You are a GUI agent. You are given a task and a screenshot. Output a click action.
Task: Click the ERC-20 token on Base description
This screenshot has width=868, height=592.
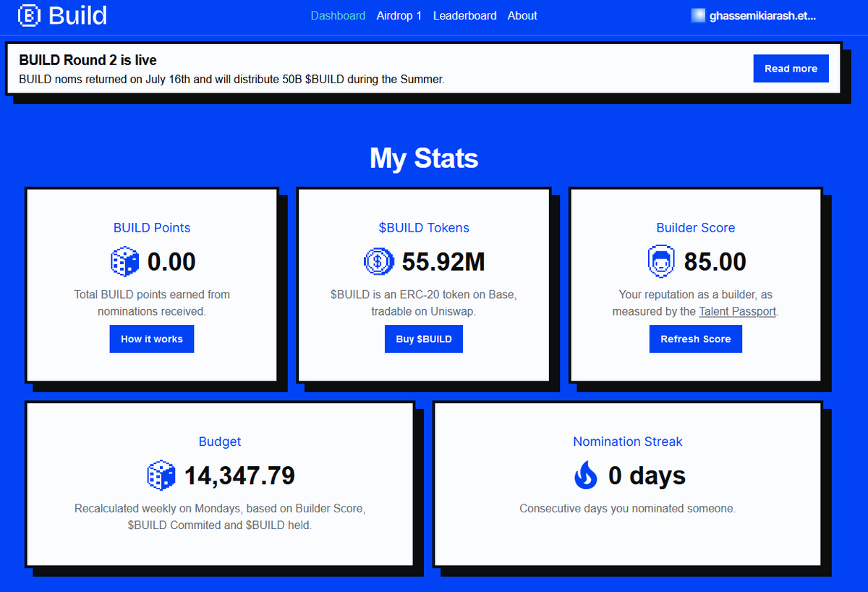coord(424,303)
